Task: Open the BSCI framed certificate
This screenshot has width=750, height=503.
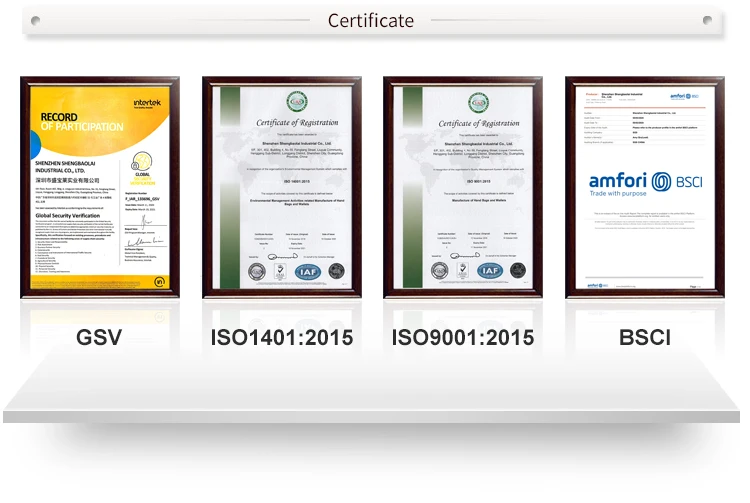Action: pos(645,187)
